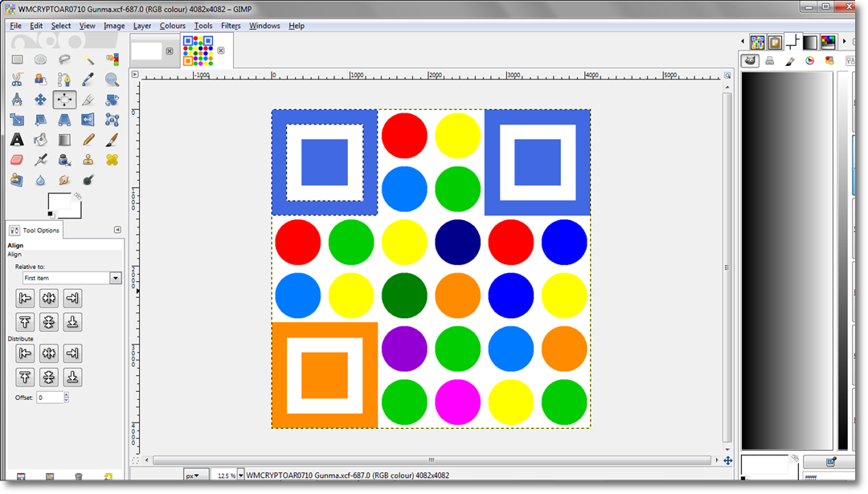The width and height of the screenshot is (868, 494).
Task: Toggle zoom-on-resize button above vertical scrollbar
Action: (727, 76)
